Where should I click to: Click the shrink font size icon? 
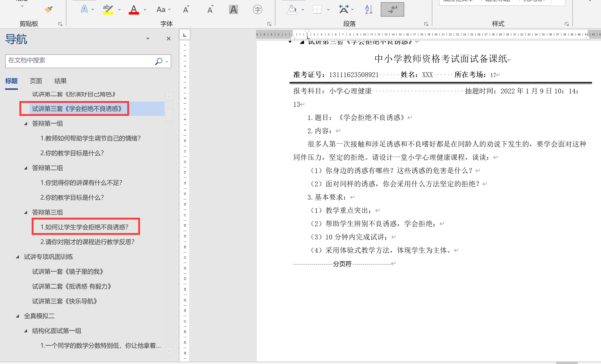210,9
